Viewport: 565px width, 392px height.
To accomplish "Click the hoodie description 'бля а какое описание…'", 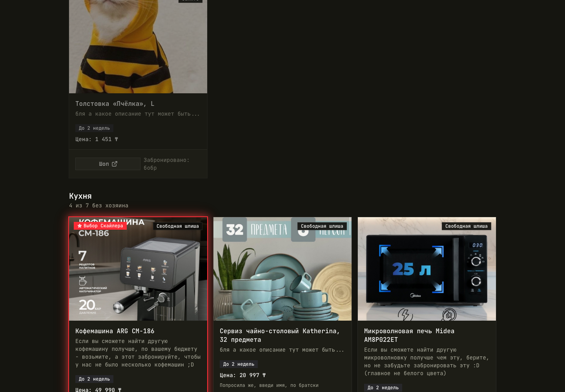I will [138, 114].
